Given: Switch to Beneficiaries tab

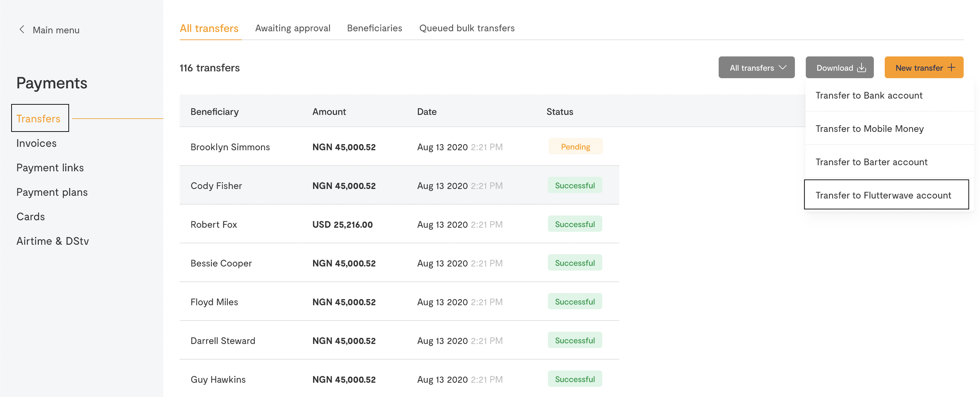Looking at the screenshot, I should click(374, 28).
